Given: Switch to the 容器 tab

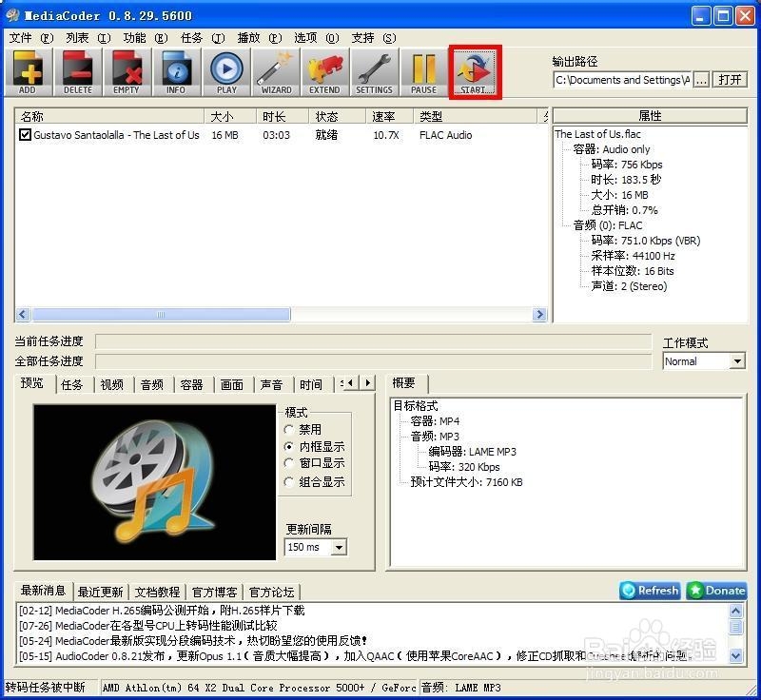Looking at the screenshot, I should point(192,385).
